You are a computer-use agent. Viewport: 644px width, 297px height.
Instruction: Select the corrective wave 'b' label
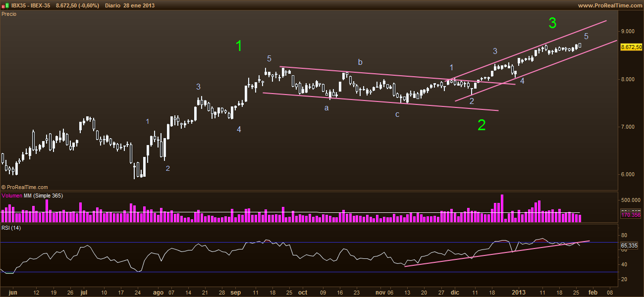point(361,62)
